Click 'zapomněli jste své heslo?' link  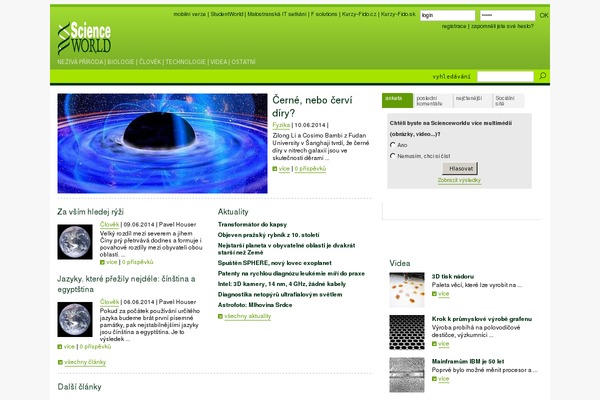point(502,26)
